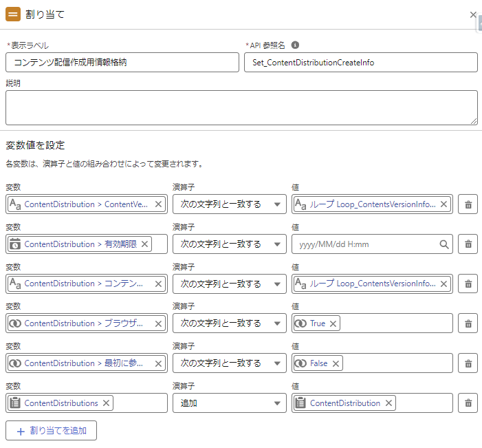Image resolution: width=482 pixels, height=448 pixels.
Task: Clear the Loop_ContentsVersionInfo value in コンテン... row
Action: [x=443, y=284]
